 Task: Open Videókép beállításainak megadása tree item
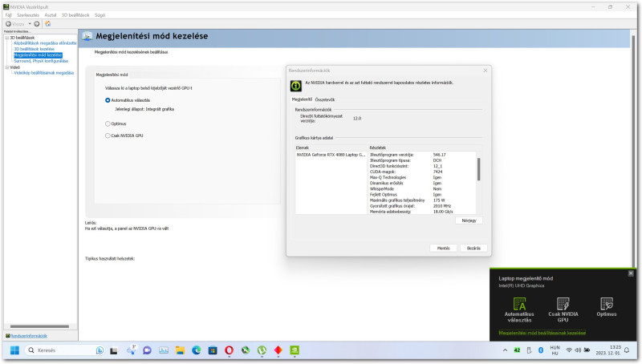pos(44,73)
